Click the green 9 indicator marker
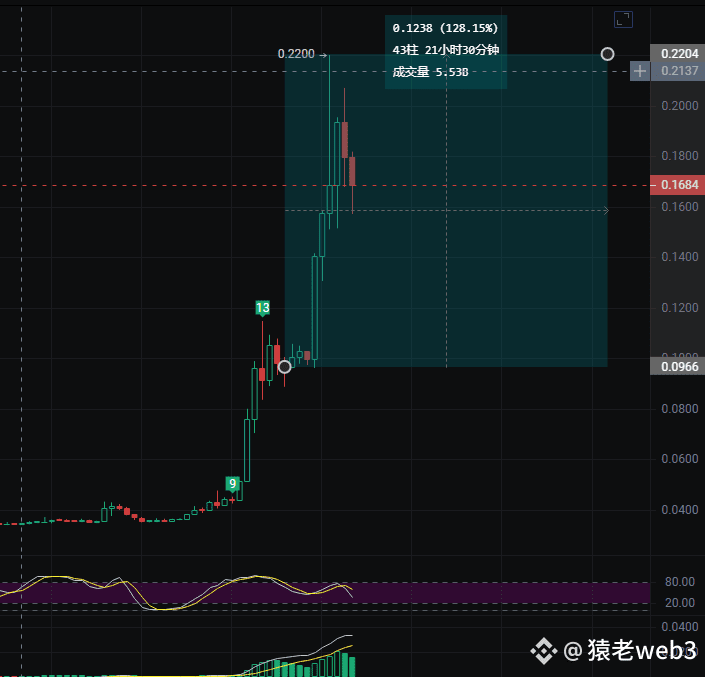This screenshot has width=705, height=677. (x=232, y=484)
